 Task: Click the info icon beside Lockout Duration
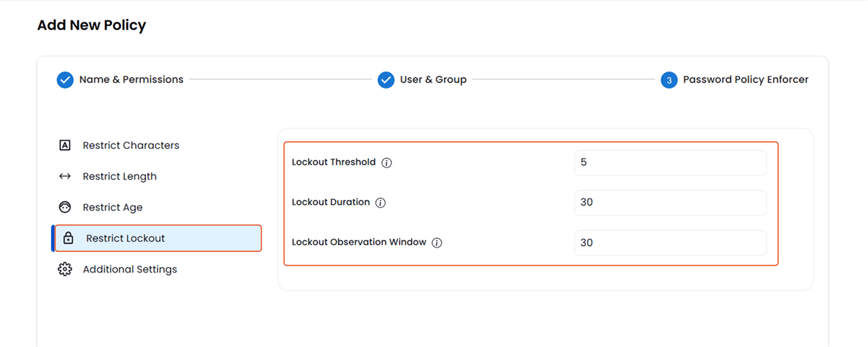[x=380, y=202]
